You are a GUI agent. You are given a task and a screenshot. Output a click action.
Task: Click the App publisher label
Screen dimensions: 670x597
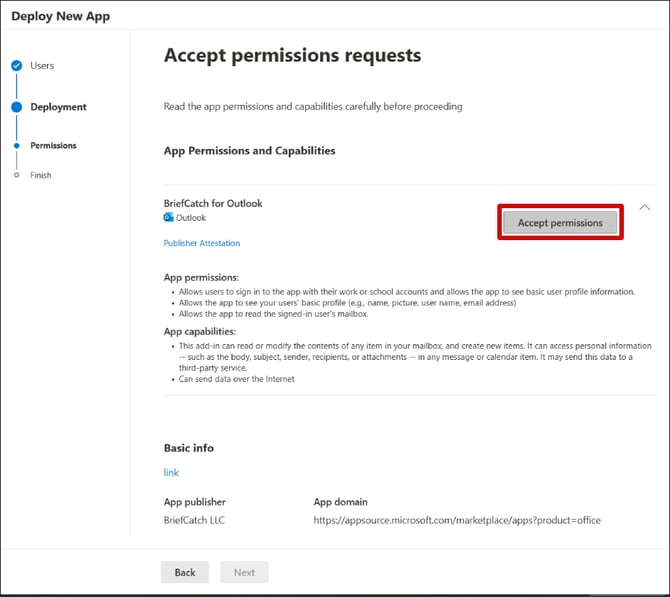194,502
